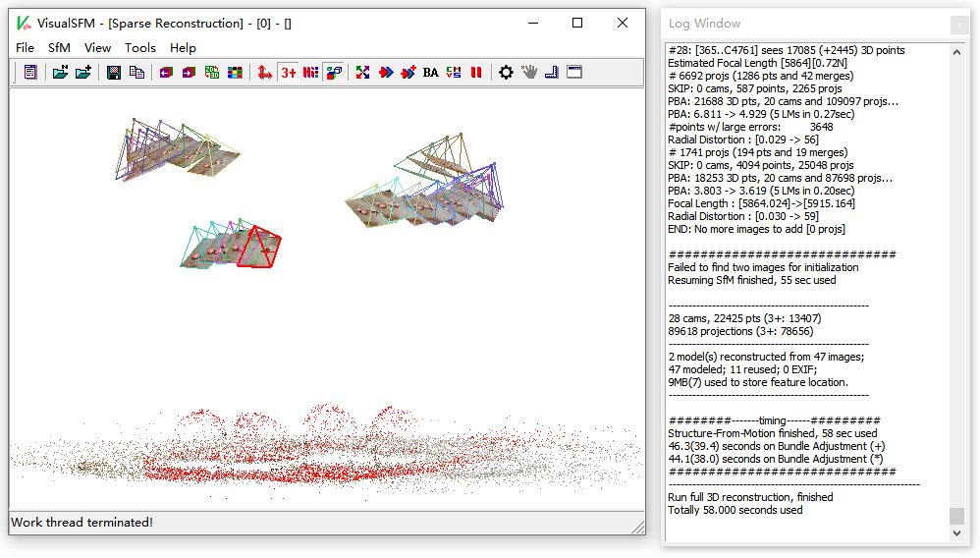Click the right-side camera cluster
Image resolution: width=980 pixels, height=558 pixels.
[425, 182]
